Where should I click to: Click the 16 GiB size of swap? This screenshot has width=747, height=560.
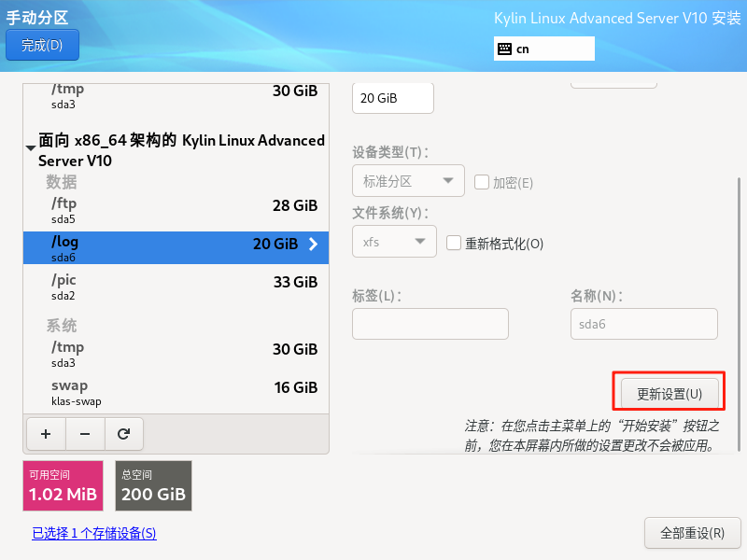(x=295, y=387)
